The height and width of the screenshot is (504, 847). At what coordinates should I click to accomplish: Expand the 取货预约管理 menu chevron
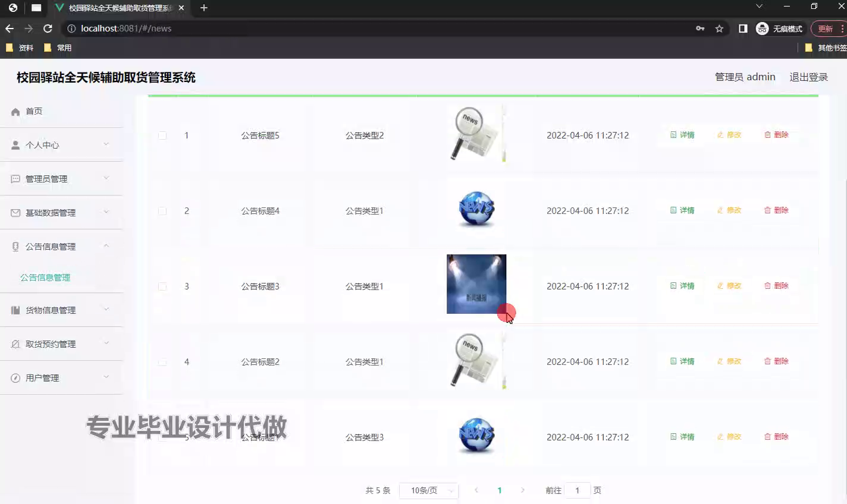[x=106, y=344]
